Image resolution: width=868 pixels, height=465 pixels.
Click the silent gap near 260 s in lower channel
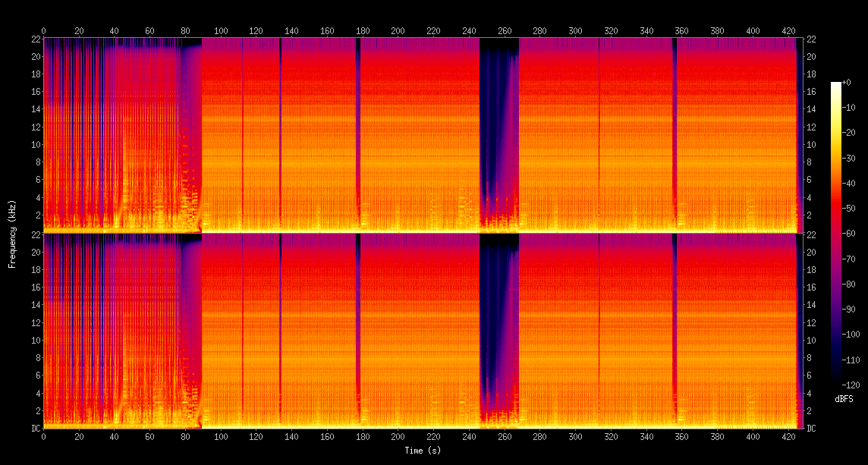(x=499, y=311)
